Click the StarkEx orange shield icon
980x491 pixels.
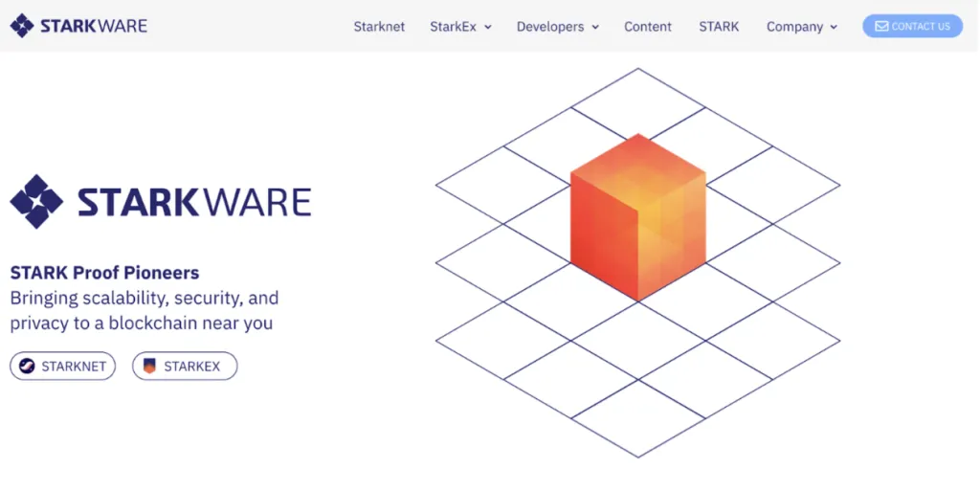(x=149, y=366)
